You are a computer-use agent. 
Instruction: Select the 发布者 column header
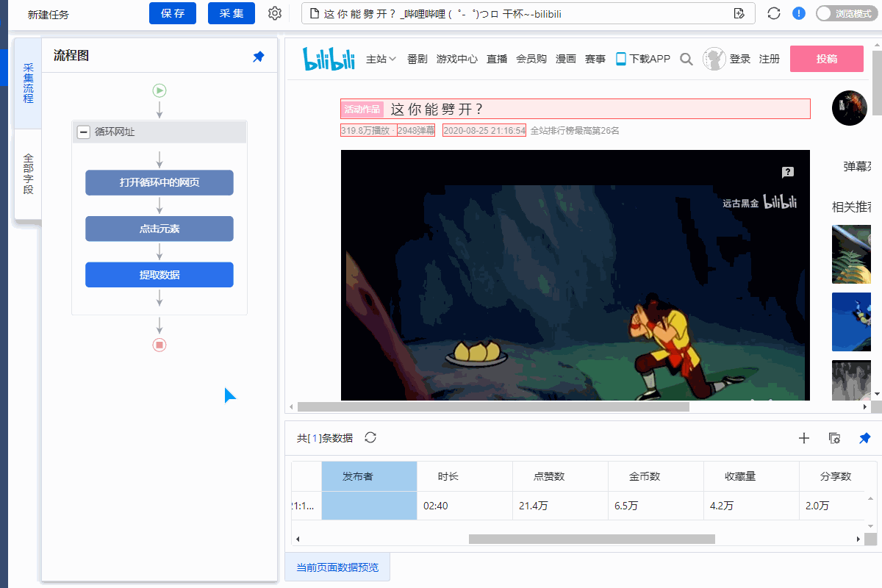(x=369, y=476)
